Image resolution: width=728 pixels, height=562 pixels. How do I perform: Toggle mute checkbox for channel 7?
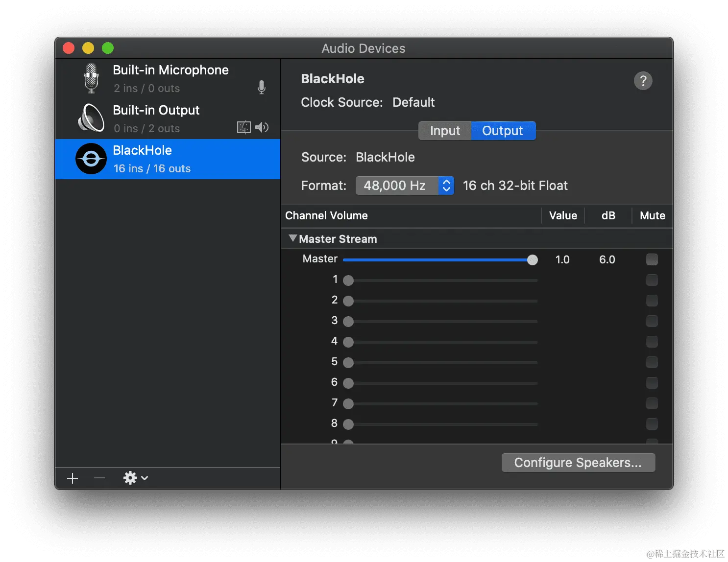click(x=652, y=403)
